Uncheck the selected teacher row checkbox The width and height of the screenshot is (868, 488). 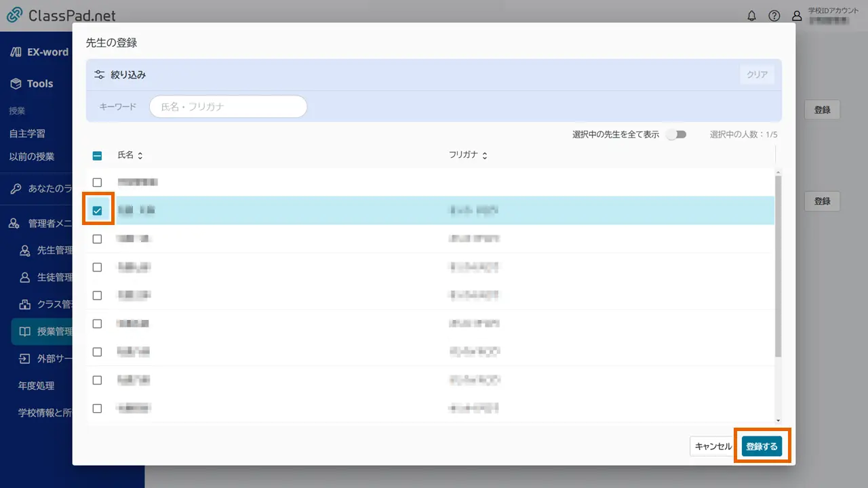pyautogui.click(x=97, y=211)
